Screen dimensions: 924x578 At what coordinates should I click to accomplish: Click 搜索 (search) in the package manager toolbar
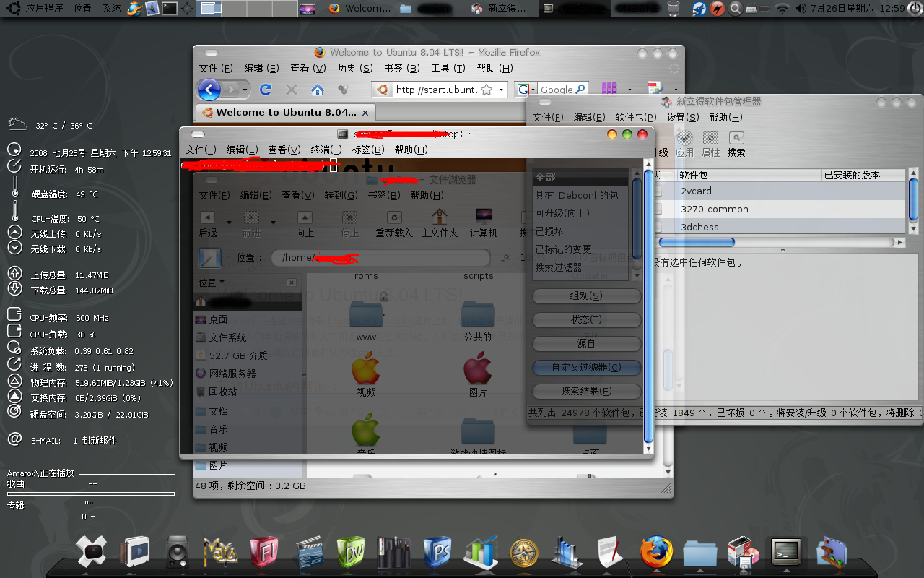pos(736,144)
